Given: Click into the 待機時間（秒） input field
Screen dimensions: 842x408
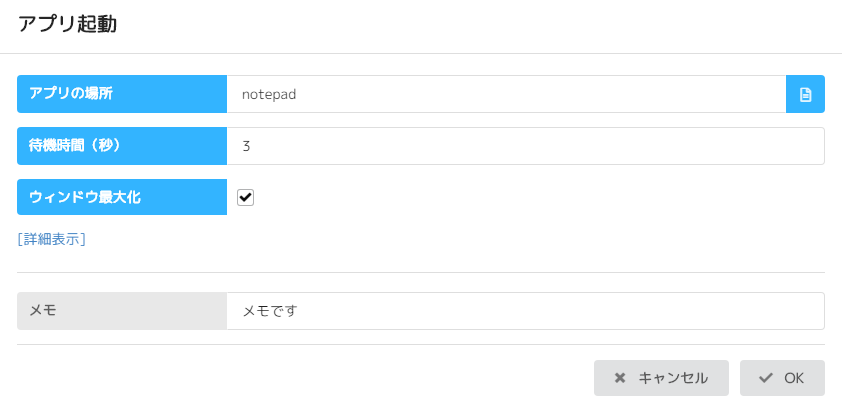Looking at the screenshot, I should tap(525, 146).
